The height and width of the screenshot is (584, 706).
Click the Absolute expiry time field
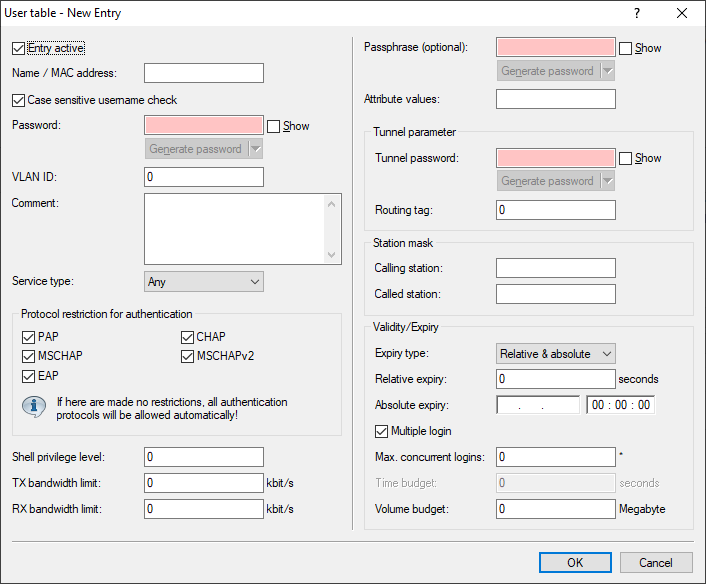pos(620,405)
